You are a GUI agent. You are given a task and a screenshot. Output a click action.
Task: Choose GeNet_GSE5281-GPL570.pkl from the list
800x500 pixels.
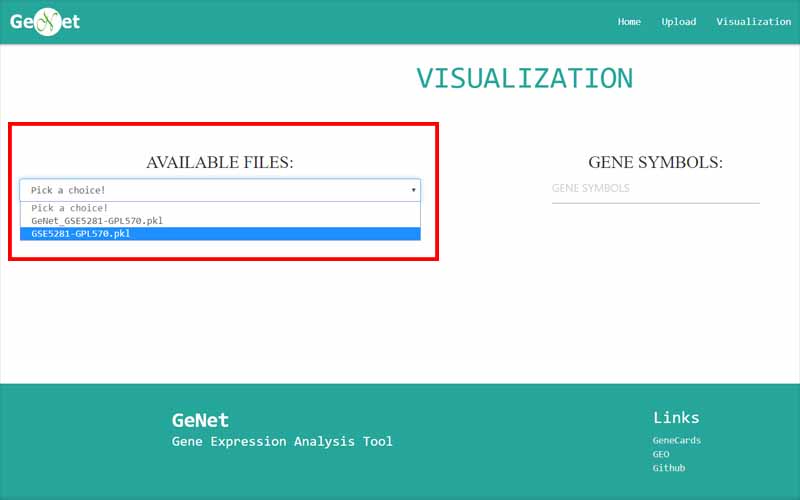pos(98,221)
